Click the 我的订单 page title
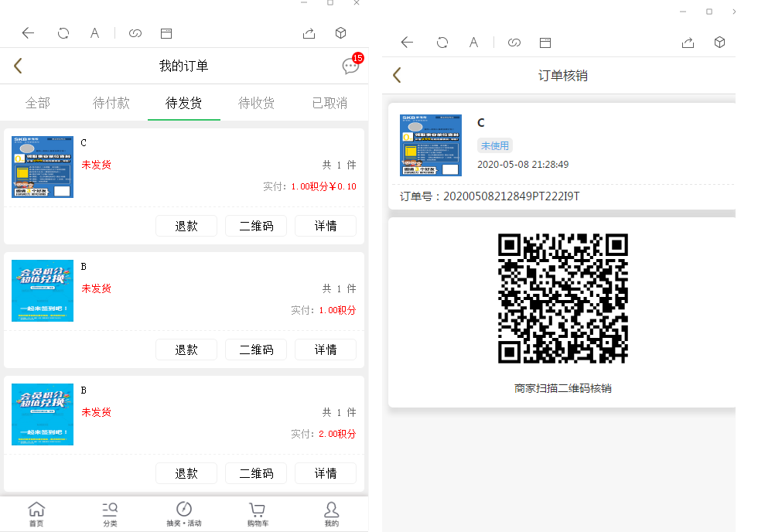Screen dimensions: 758x532 point(184,66)
